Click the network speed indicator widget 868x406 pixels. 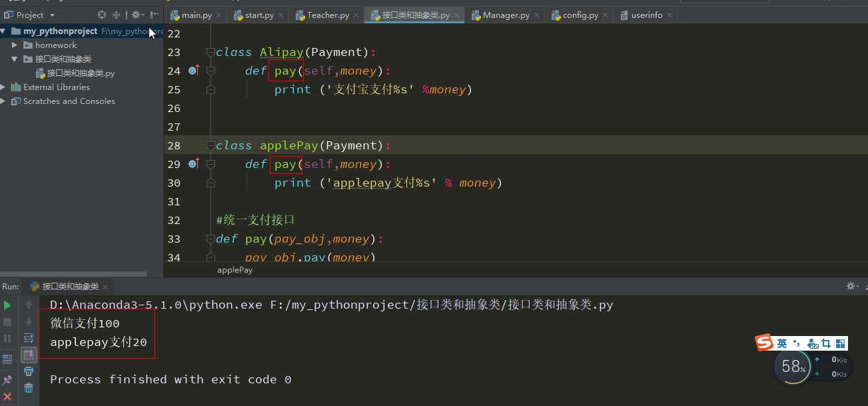point(831,367)
